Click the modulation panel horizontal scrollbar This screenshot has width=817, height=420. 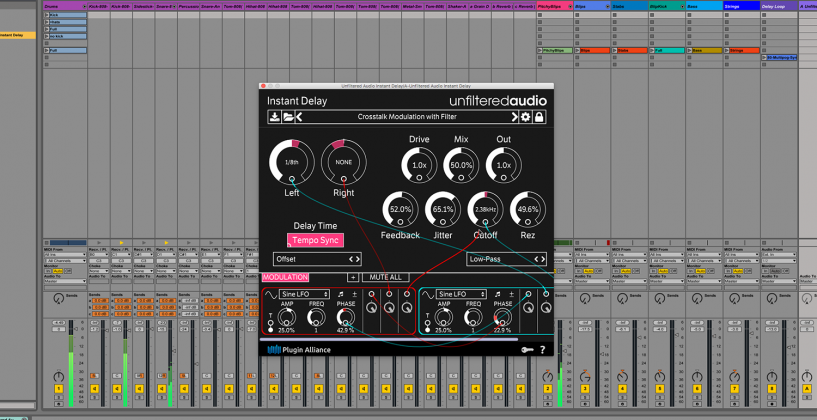coord(389,339)
